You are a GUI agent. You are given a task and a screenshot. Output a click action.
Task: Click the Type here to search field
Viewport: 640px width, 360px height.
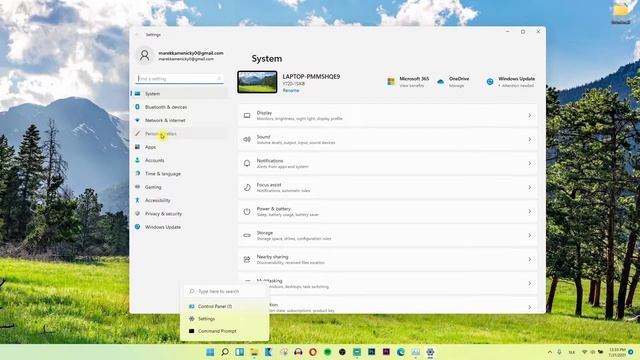224,291
